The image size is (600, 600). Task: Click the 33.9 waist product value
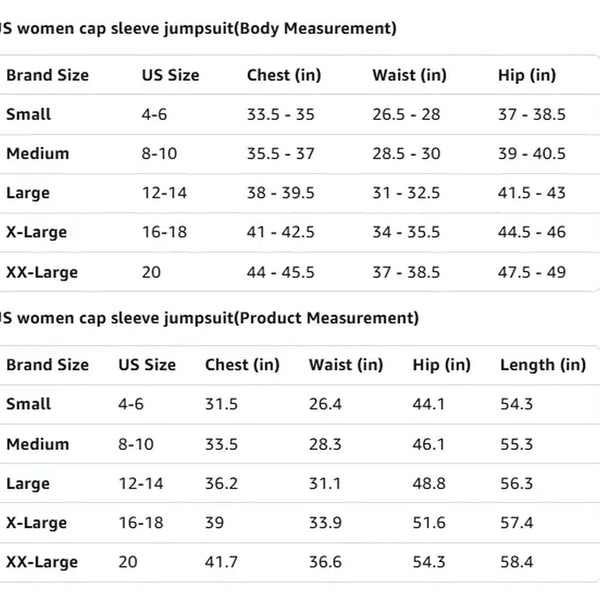coord(325,522)
